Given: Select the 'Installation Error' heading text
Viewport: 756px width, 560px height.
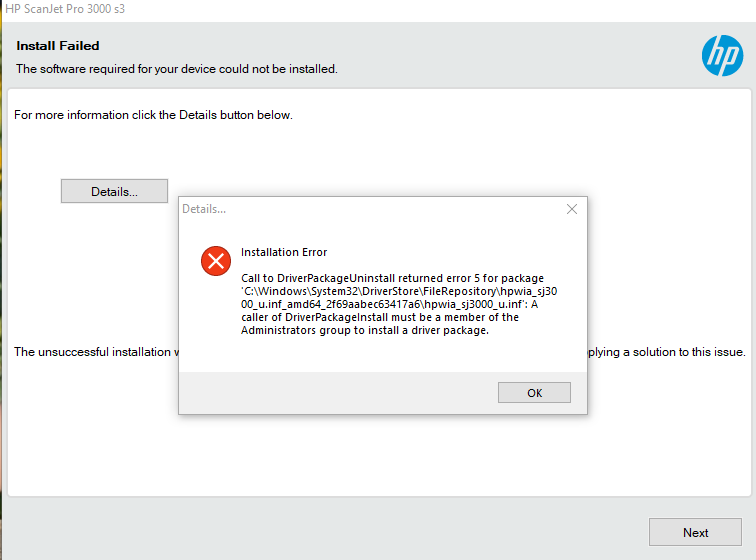Looking at the screenshot, I should tap(284, 252).
